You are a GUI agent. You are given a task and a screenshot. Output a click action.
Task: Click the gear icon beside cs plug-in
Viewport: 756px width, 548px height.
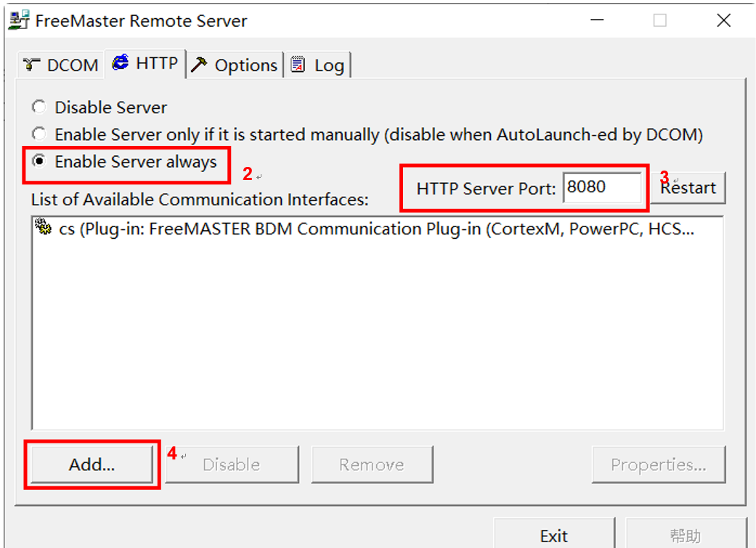(x=44, y=229)
